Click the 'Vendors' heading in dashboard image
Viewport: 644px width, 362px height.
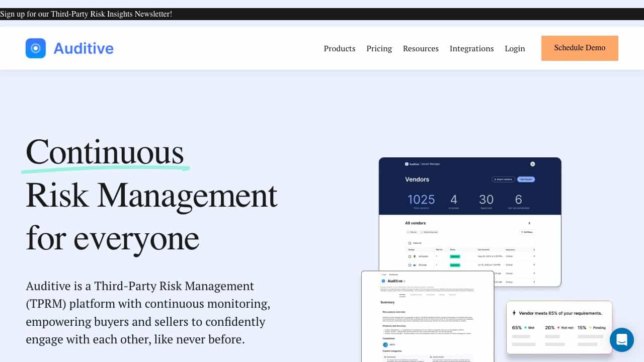pyautogui.click(x=417, y=179)
